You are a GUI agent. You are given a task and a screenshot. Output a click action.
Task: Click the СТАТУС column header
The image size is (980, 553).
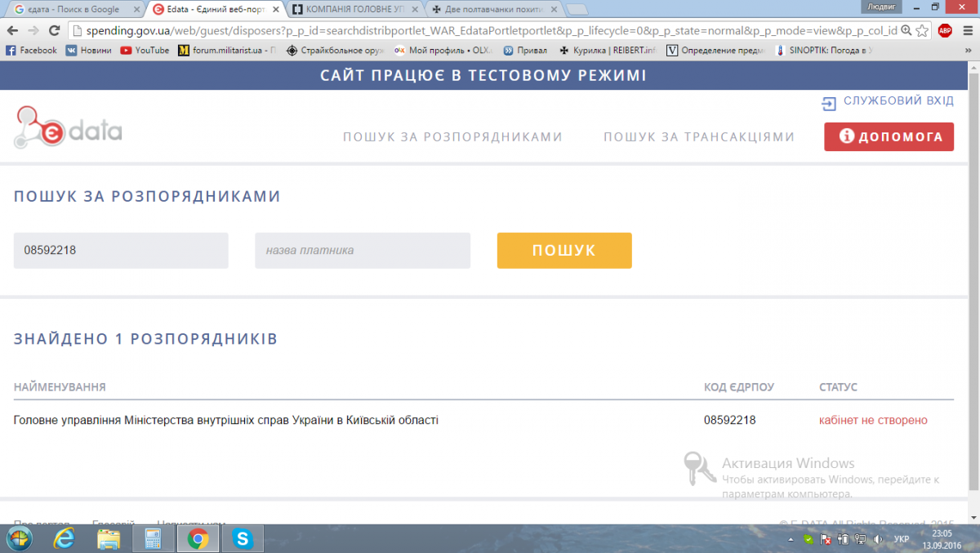pyautogui.click(x=839, y=387)
